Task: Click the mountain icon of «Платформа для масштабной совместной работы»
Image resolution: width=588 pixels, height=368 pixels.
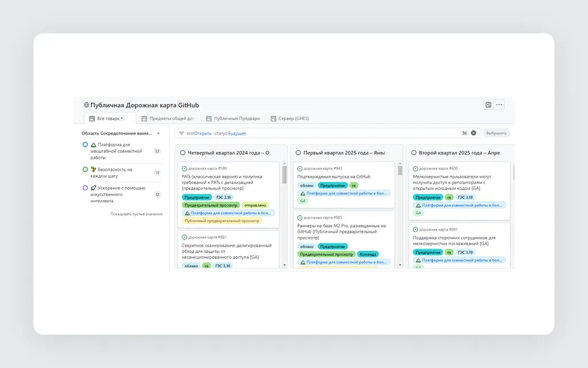Action: click(94, 144)
